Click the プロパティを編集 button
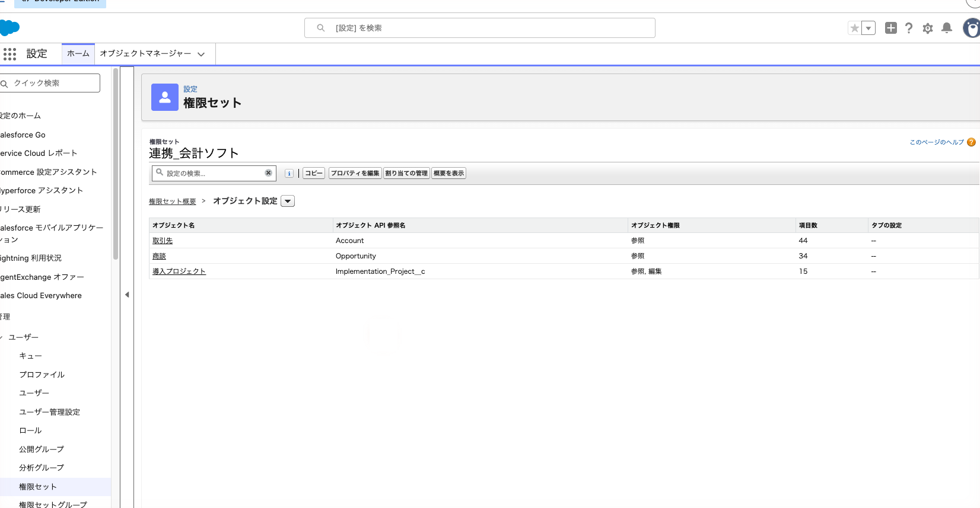The width and height of the screenshot is (980, 508). (x=355, y=173)
